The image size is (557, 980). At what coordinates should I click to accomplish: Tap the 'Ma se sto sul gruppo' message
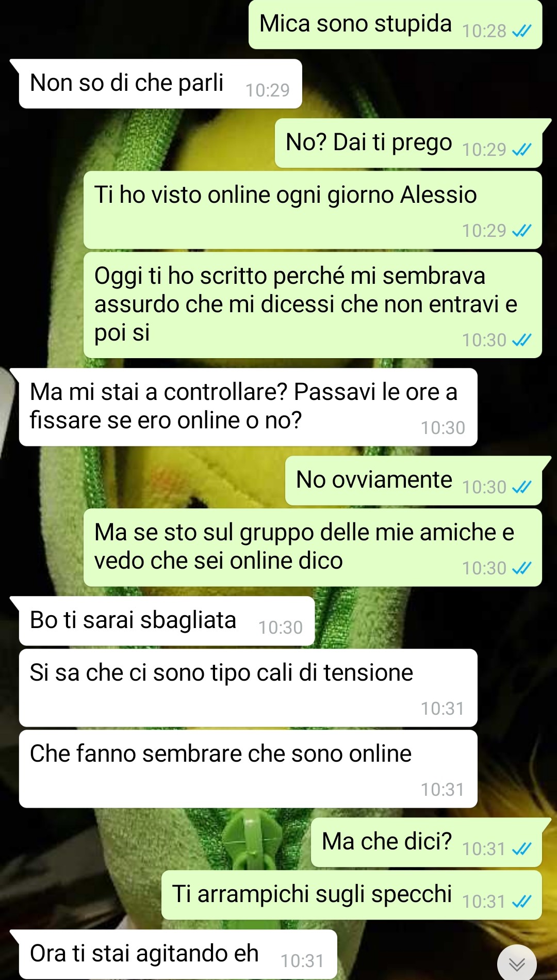(x=313, y=547)
